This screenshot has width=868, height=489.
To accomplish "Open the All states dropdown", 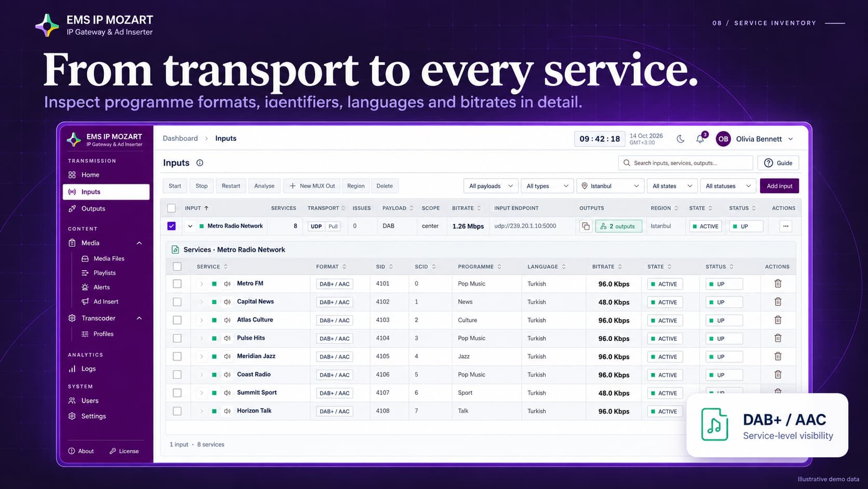I will (x=672, y=186).
